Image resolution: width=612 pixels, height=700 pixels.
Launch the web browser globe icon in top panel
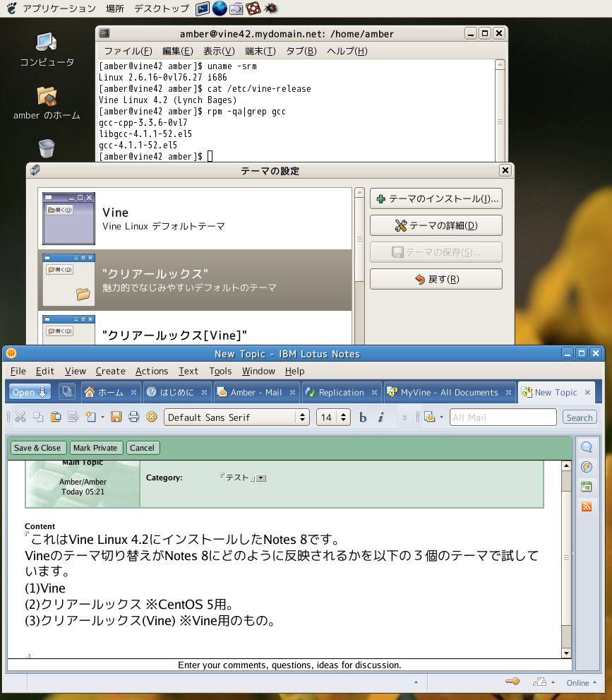click(x=219, y=8)
